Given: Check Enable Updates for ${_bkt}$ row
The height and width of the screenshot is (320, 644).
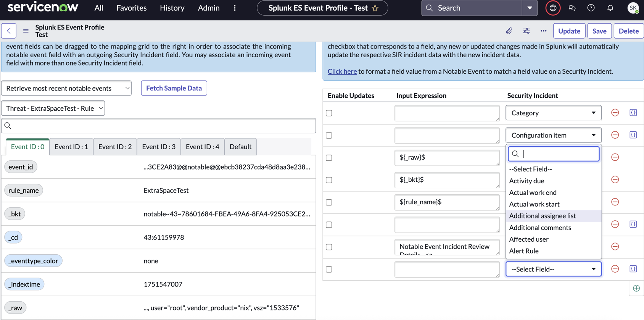Looking at the screenshot, I should pos(329,180).
